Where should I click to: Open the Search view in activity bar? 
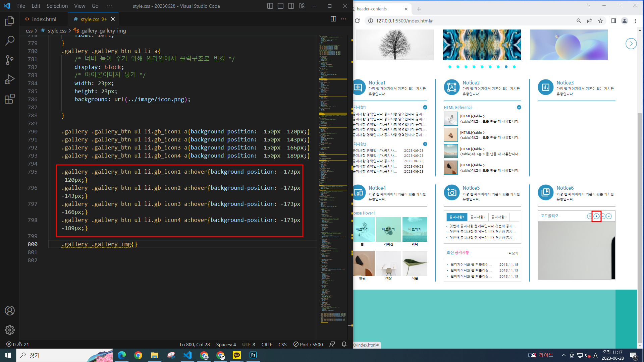(x=10, y=41)
